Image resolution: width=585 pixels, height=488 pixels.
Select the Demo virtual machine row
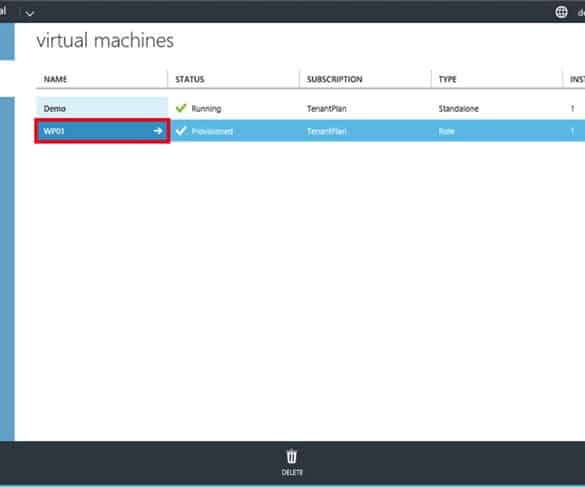pyautogui.click(x=310, y=108)
